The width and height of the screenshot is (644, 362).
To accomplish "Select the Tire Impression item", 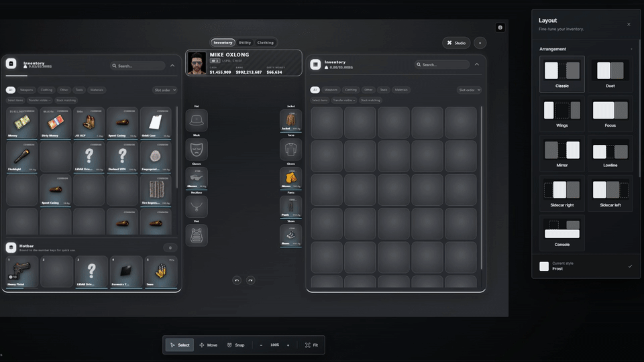I will click(156, 190).
